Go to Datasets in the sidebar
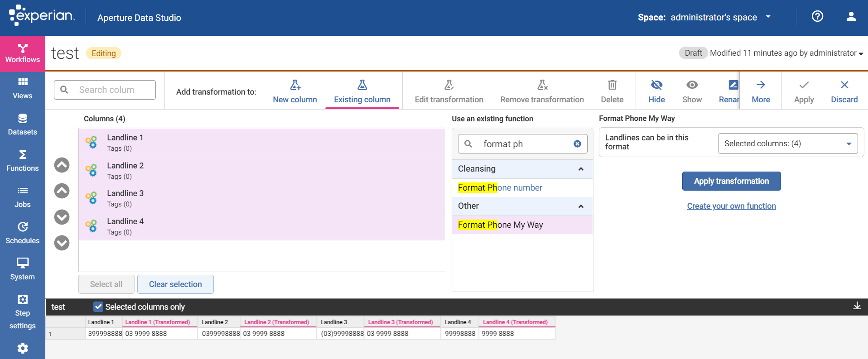868x359 pixels. (x=23, y=125)
